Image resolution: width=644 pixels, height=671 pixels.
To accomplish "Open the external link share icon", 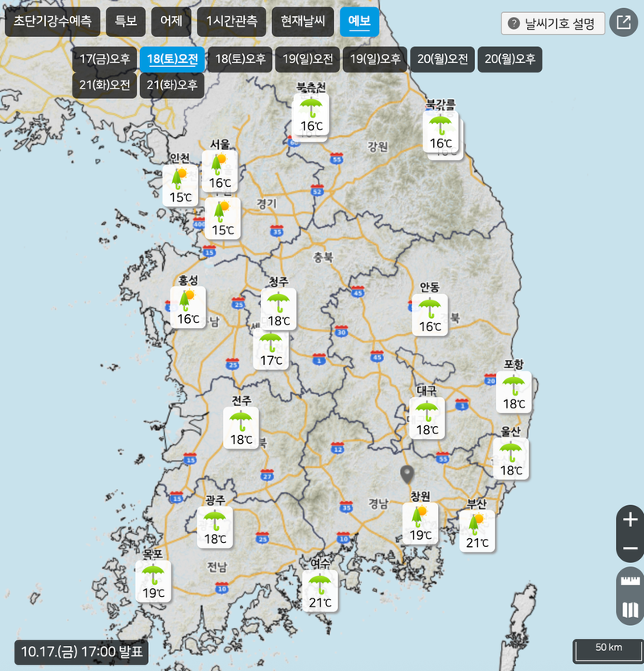I will [x=622, y=23].
